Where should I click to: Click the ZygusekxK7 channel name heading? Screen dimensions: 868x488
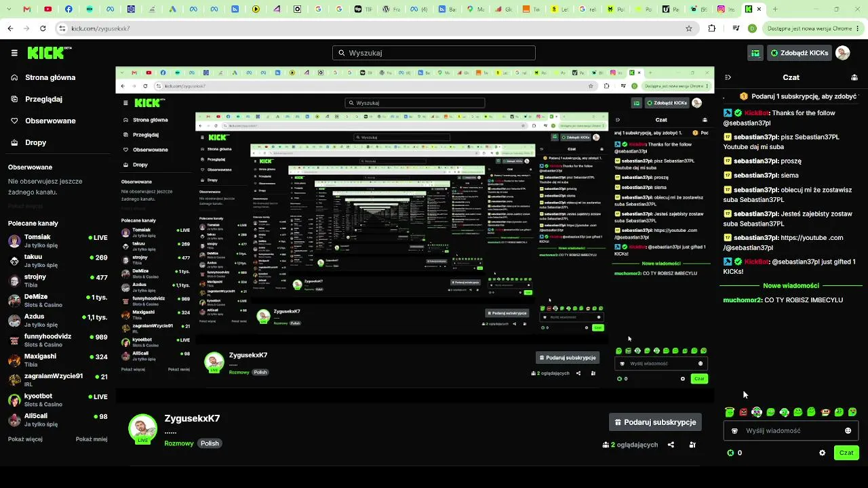tap(192, 418)
